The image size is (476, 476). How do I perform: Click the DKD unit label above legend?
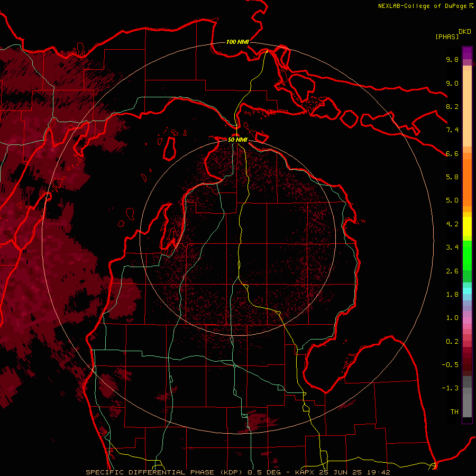point(464,32)
